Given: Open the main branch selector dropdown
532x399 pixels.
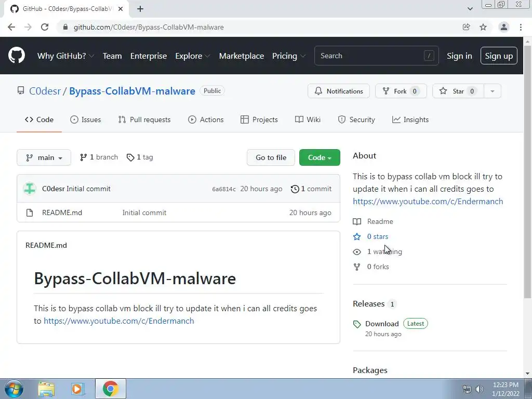Looking at the screenshot, I should pos(44,157).
